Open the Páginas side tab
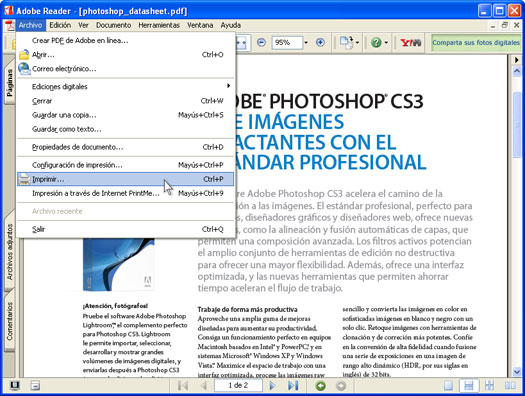Viewport: 525px width, 396px height. tap(9, 82)
